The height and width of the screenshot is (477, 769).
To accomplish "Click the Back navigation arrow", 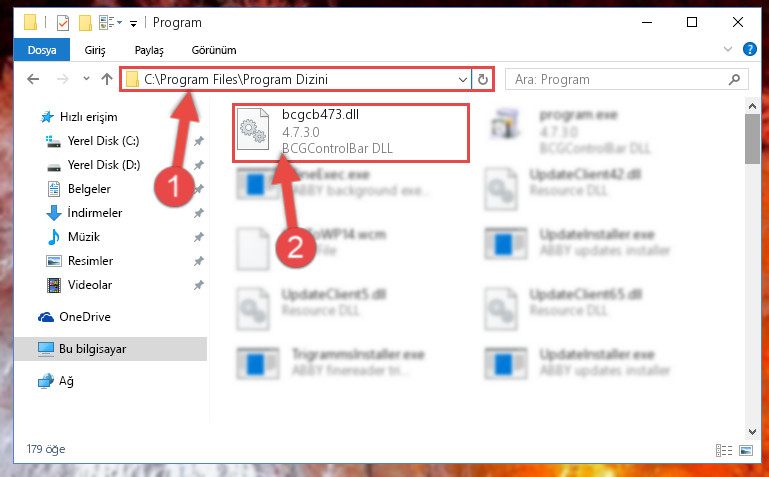I will pyautogui.click(x=33, y=79).
